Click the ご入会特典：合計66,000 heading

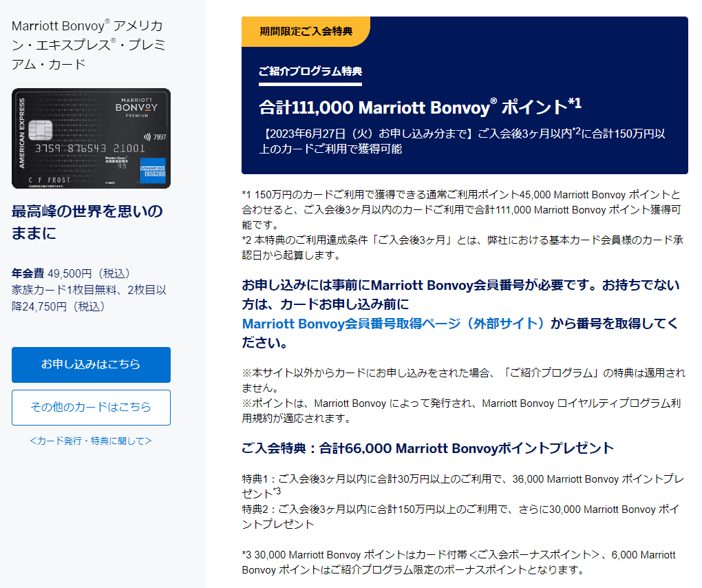(427, 448)
